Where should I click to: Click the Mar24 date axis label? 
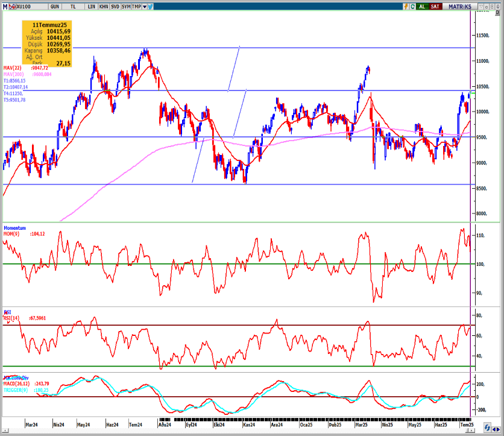(x=31, y=425)
